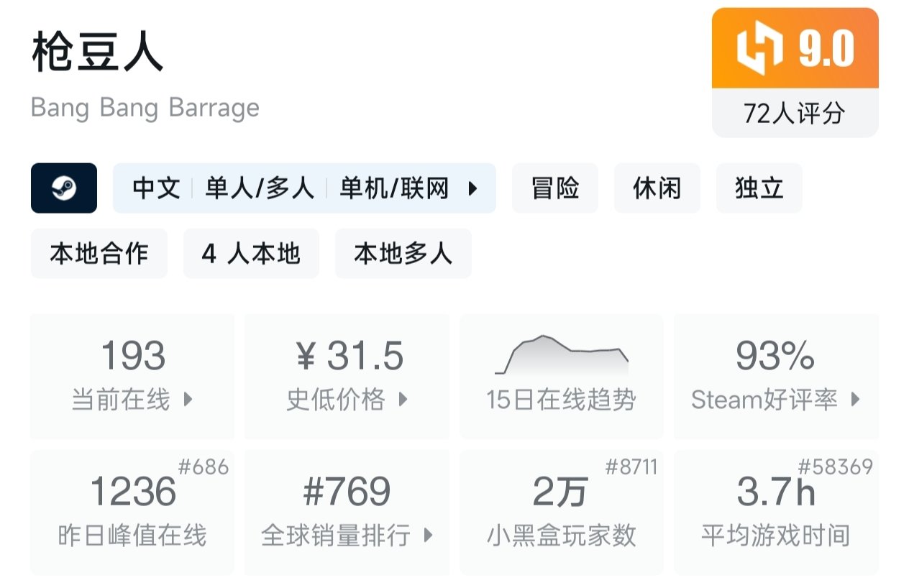Choose the 本地合作 tag
The height and width of the screenshot is (588, 909).
click(x=99, y=253)
